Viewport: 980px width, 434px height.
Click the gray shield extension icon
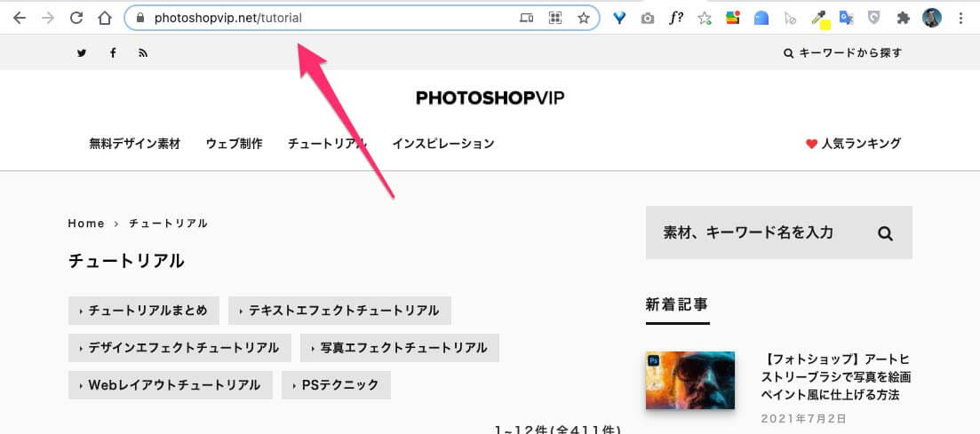[874, 18]
